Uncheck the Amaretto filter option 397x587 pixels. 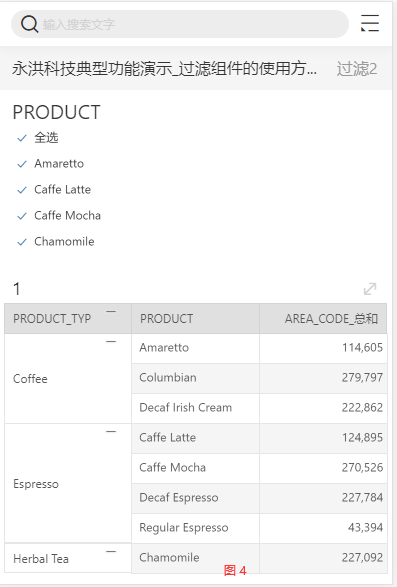22,164
